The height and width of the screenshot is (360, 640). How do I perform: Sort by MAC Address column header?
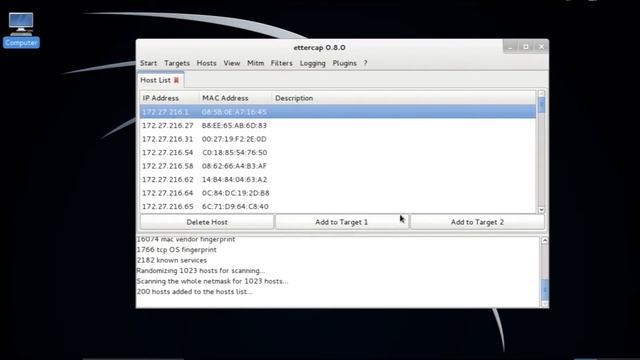point(236,98)
